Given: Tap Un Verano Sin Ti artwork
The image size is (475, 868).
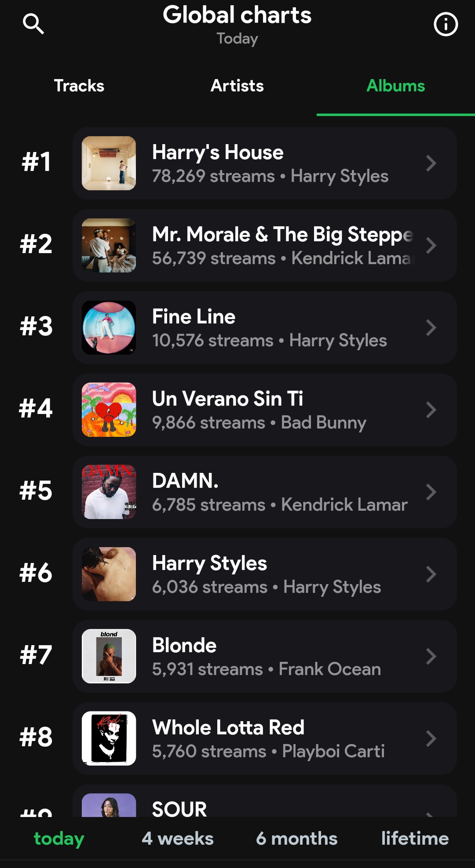Looking at the screenshot, I should pyautogui.click(x=109, y=410).
